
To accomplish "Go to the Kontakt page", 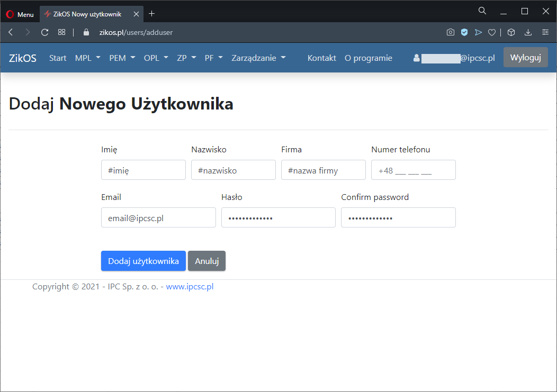I will (321, 58).
